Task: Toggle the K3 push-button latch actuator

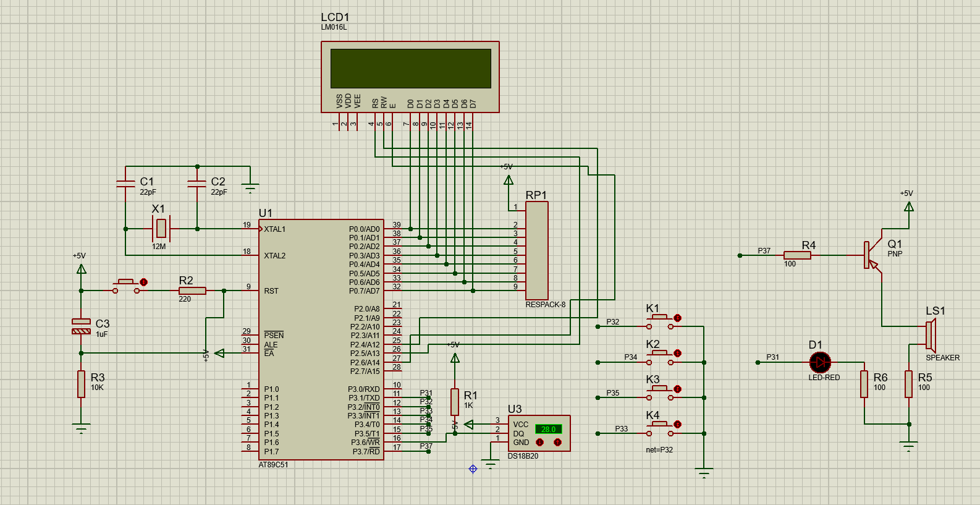Action: point(677,389)
